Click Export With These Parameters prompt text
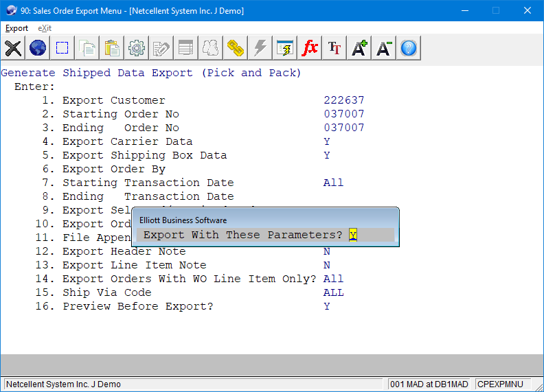Screen dimensions: 544x392 click(x=243, y=235)
